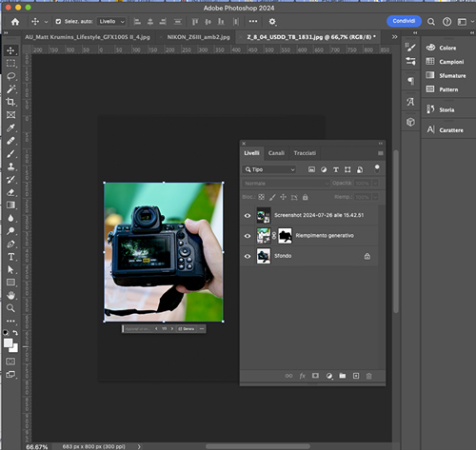476x450 pixels.
Task: Select the Lasso tool
Action: point(10,76)
